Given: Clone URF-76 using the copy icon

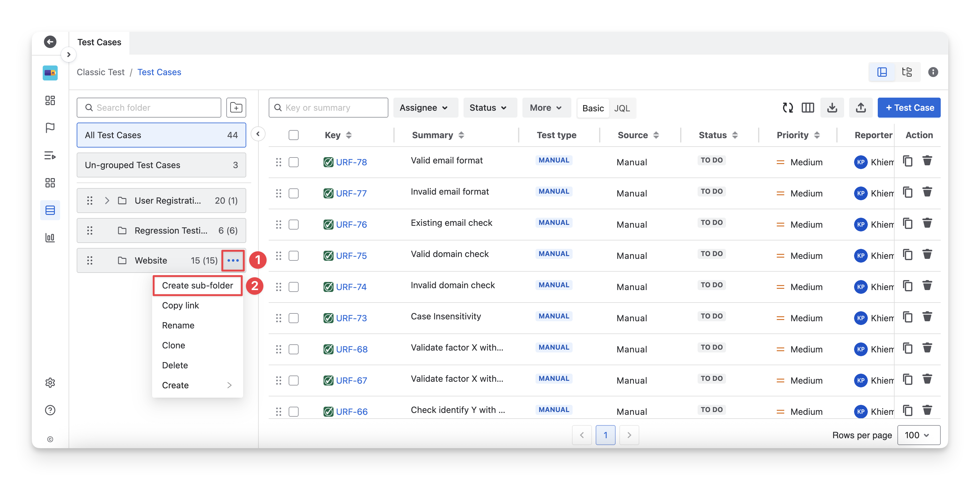Looking at the screenshot, I should click(x=908, y=223).
